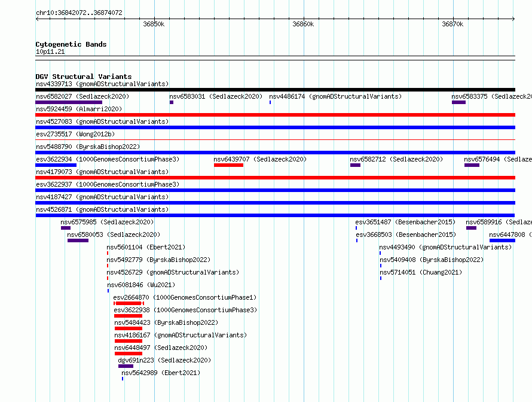The image size is (532, 402).
Task: Select nsv4527083 gnomADStructuralVariants label
Action: [x=102, y=121]
